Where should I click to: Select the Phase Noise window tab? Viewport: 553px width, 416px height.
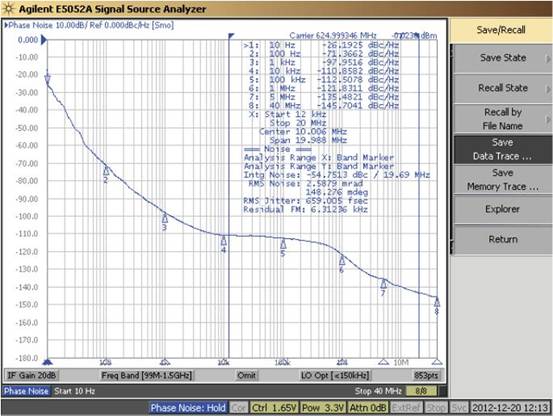tap(26, 391)
